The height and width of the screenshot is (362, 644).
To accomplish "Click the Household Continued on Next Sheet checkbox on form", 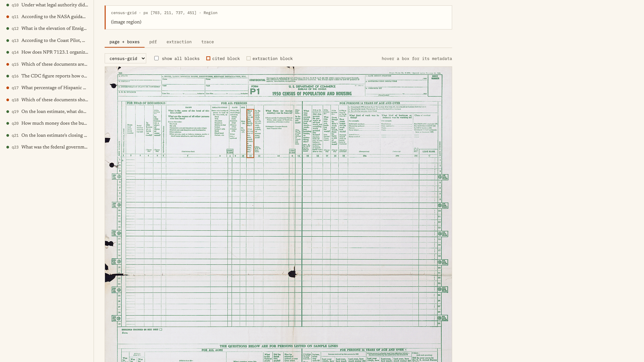I will pyautogui.click(x=161, y=329).
